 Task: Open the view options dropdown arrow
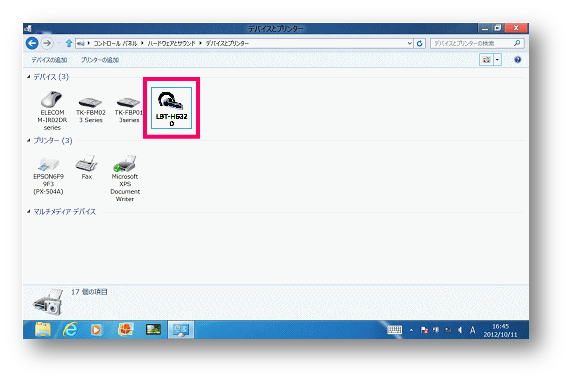click(x=497, y=60)
